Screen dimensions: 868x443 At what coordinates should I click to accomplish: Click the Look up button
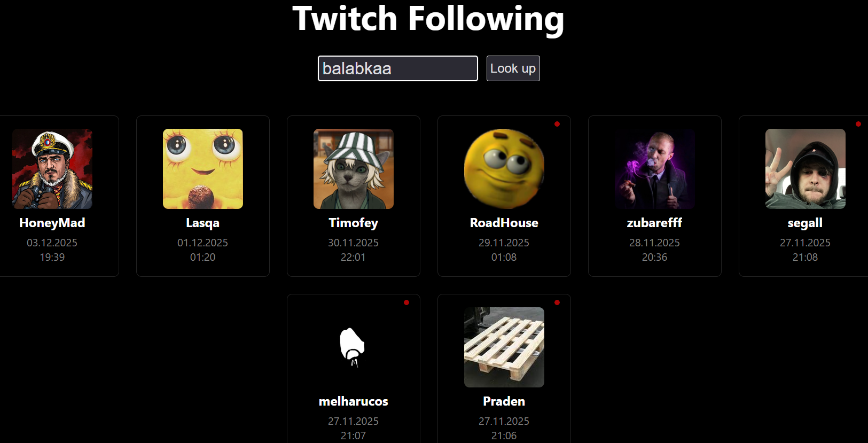[513, 68]
